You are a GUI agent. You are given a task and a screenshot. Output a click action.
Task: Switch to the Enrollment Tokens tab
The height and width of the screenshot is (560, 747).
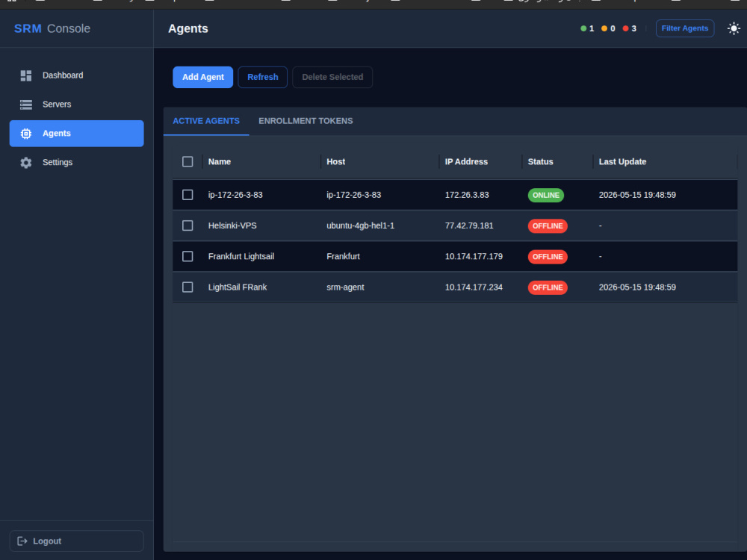coord(306,121)
